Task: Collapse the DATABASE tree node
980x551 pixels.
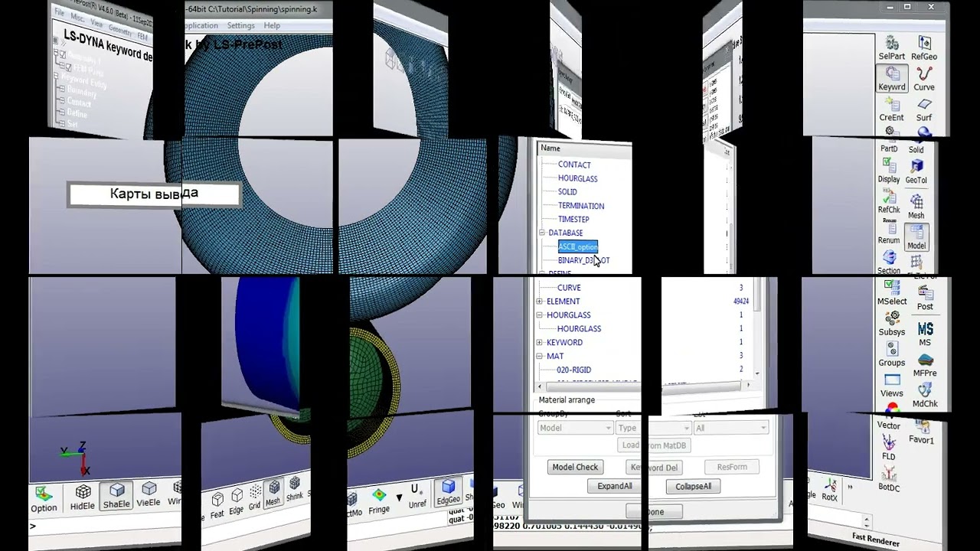Action: [x=541, y=233]
